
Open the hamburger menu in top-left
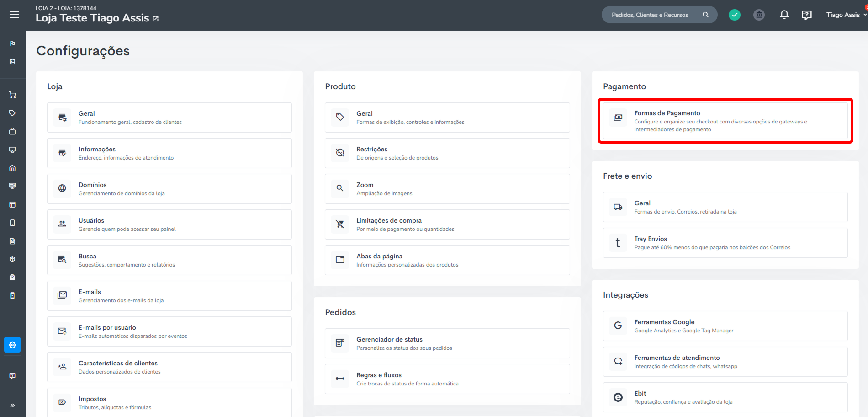click(14, 15)
